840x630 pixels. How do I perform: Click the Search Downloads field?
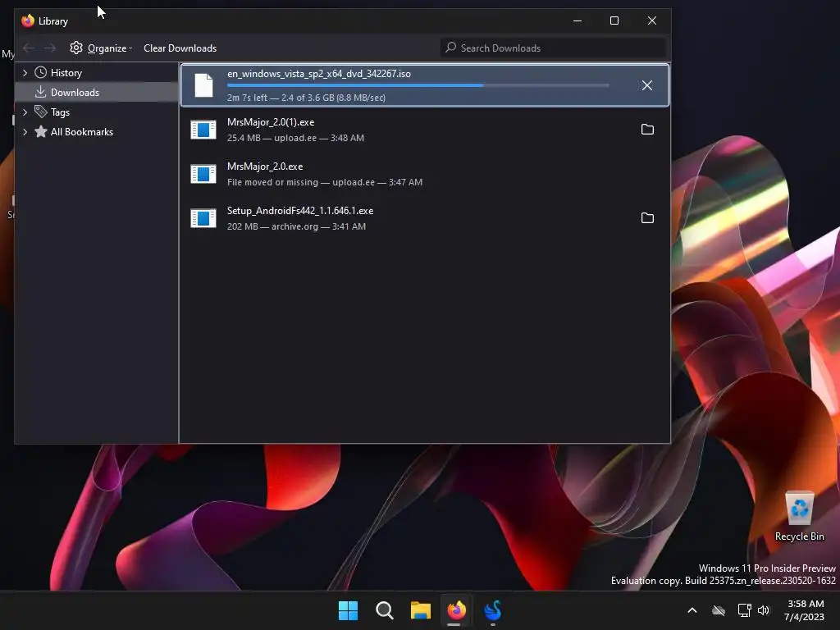554,48
